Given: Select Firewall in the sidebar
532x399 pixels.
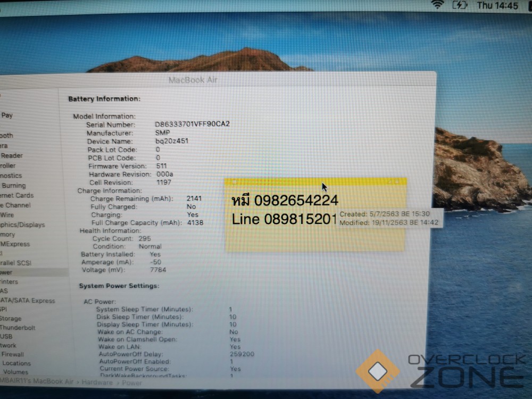Looking at the screenshot, I should [x=13, y=354].
